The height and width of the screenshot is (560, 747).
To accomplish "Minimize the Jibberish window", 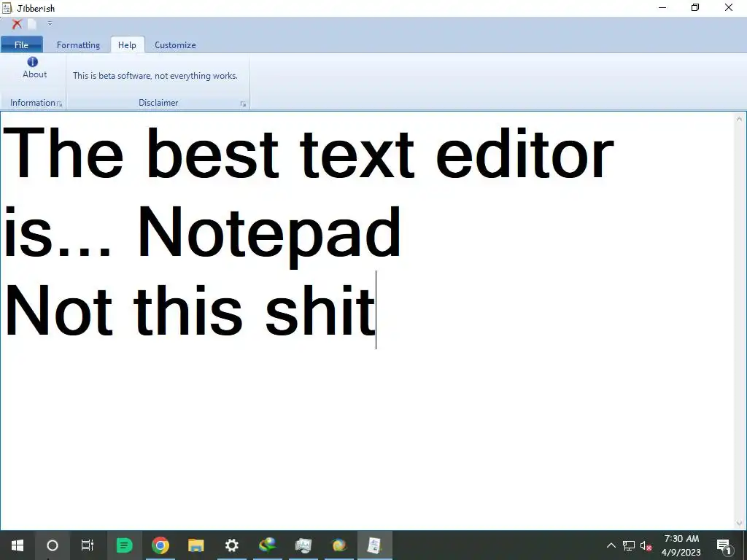I will click(662, 7).
